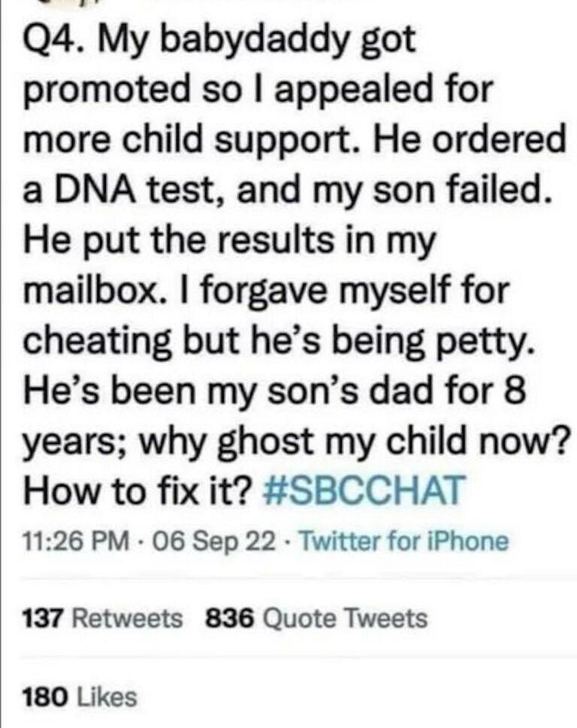
Task: View the 836 Quote Tweets list
Action: [316, 619]
